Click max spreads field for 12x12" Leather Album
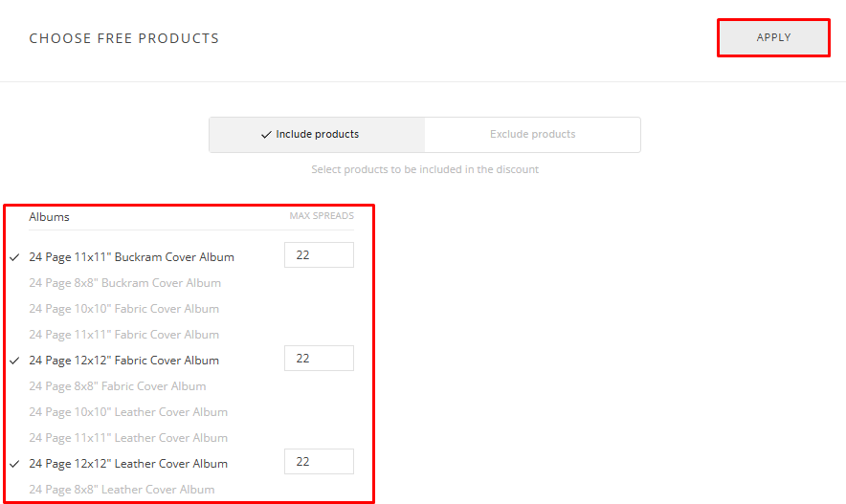Image resolution: width=846 pixels, height=504 pixels. [319, 462]
